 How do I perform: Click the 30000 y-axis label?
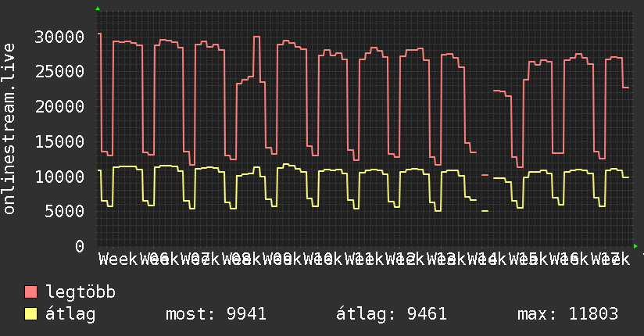pos(59,38)
